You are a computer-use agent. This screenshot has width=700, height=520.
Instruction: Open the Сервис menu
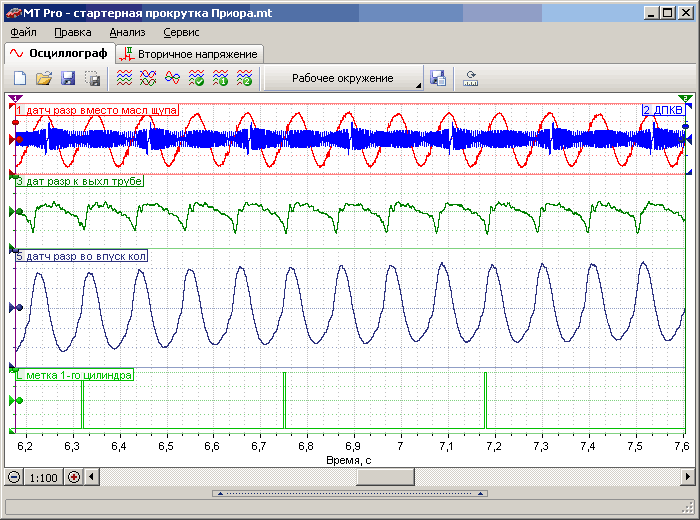point(180,32)
